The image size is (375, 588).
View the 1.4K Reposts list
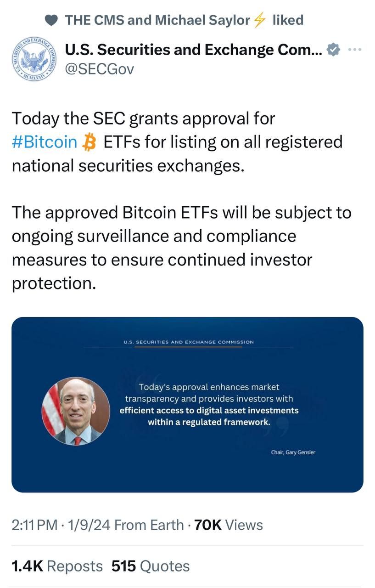click(x=57, y=566)
